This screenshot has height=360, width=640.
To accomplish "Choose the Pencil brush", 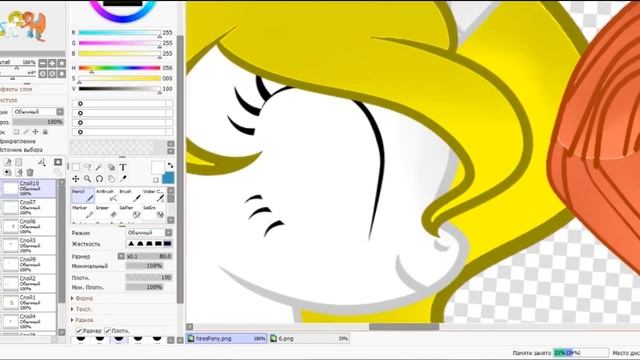I will point(83,195).
